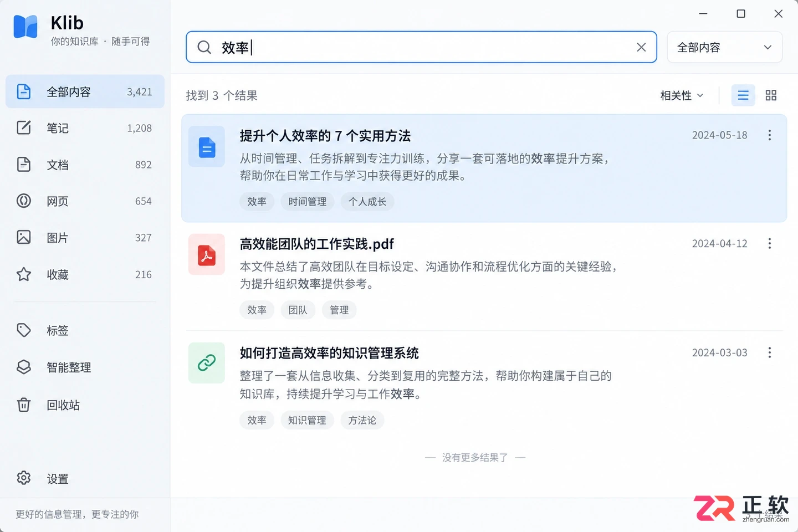Click the 图片 image icon in the sidebar
798x532 pixels.
[24, 237]
